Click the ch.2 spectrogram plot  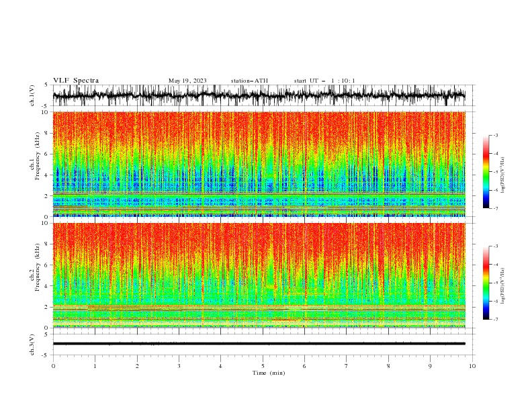click(x=259, y=275)
